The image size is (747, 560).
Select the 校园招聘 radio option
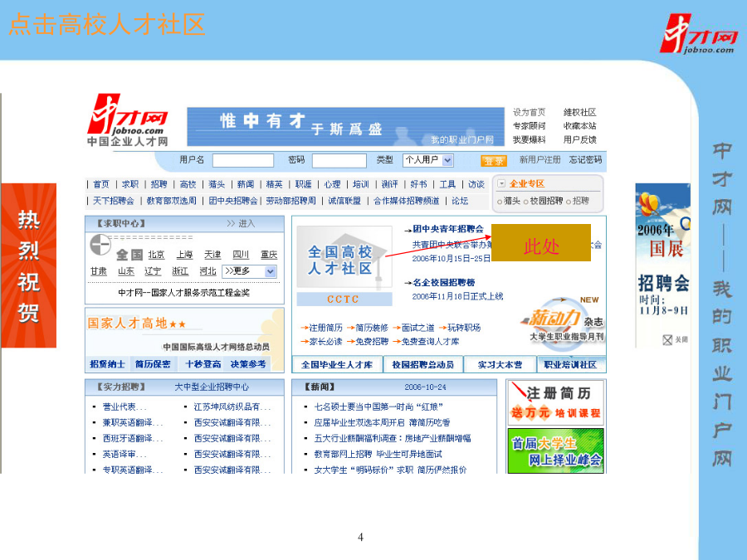tap(526, 202)
